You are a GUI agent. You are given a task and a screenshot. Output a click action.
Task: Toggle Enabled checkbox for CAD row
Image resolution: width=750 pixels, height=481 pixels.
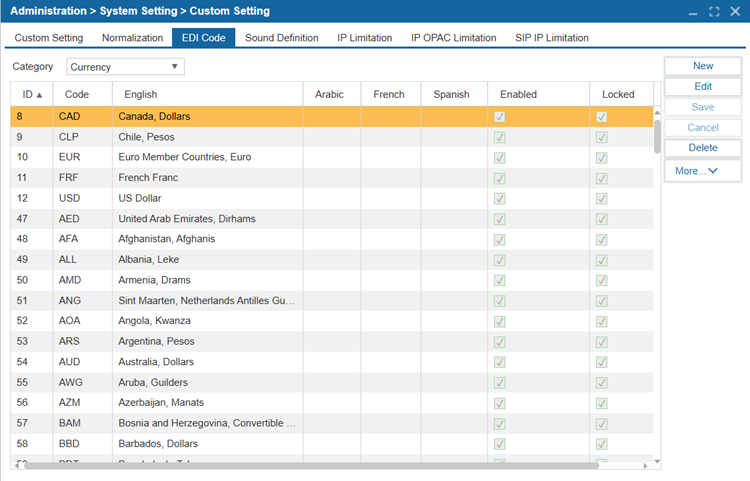coord(500,117)
